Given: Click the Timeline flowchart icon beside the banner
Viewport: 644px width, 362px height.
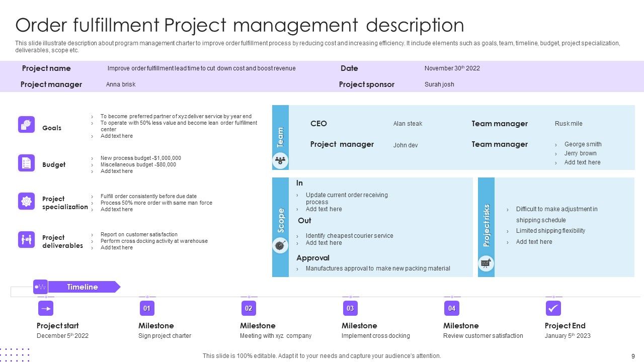Looking at the screenshot, I should 40,287.
